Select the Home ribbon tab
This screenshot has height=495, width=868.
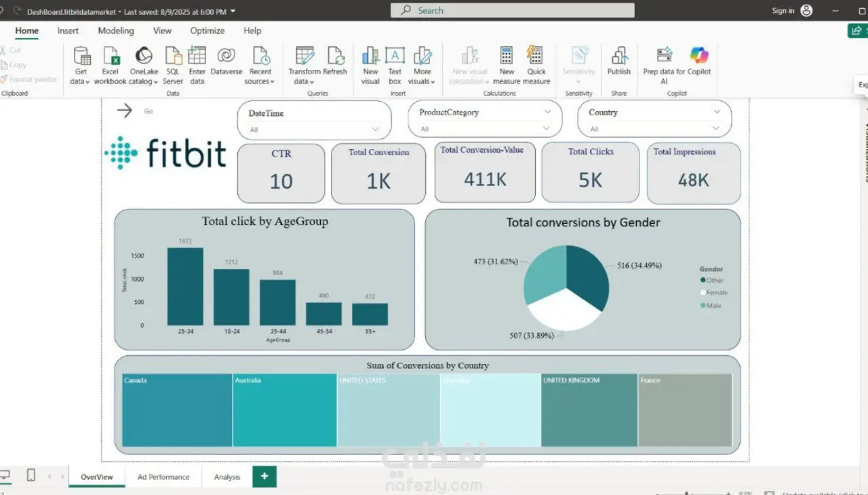pos(27,31)
